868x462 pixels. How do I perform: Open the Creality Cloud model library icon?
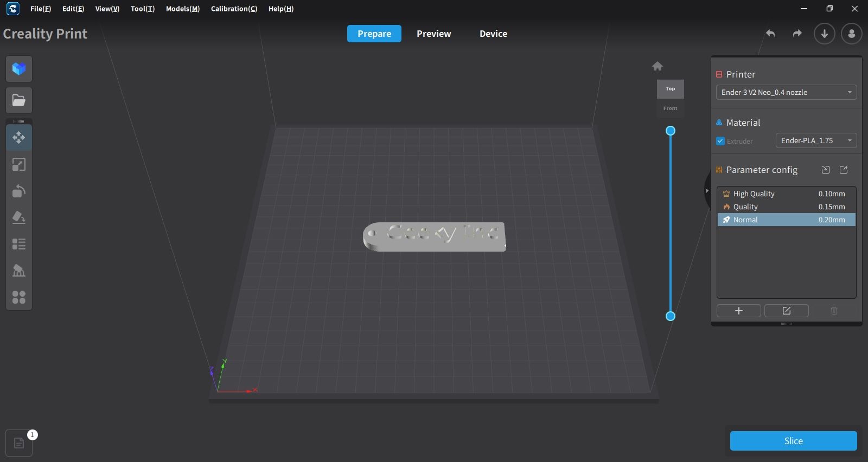click(19, 69)
